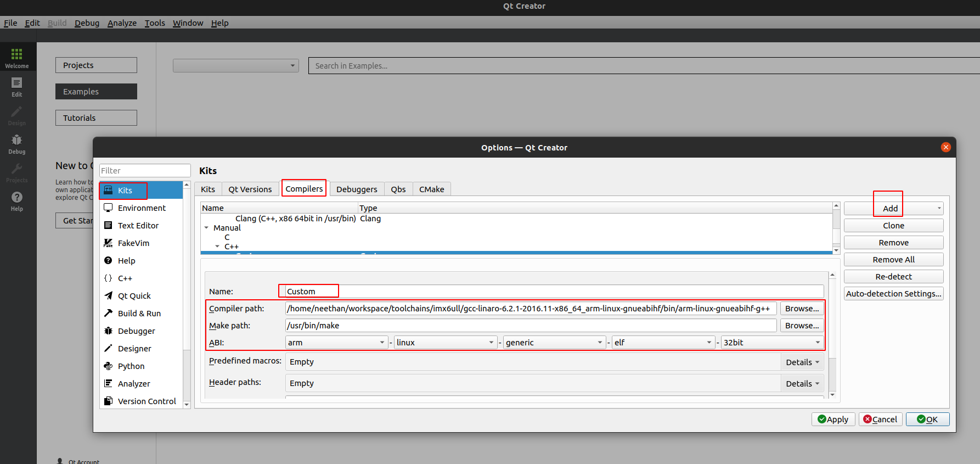
Task: Click Re-detect button
Action: 893,276
